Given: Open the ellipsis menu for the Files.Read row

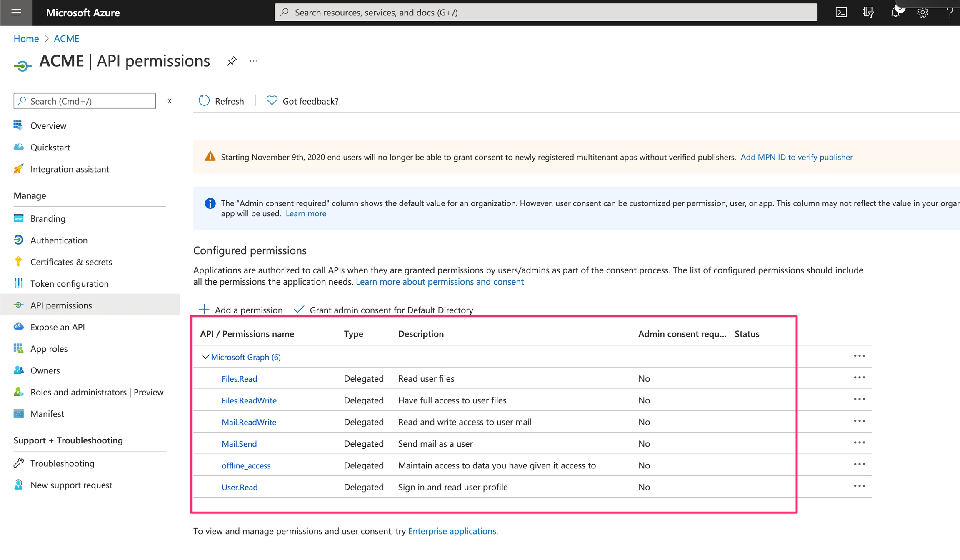Looking at the screenshot, I should [859, 377].
